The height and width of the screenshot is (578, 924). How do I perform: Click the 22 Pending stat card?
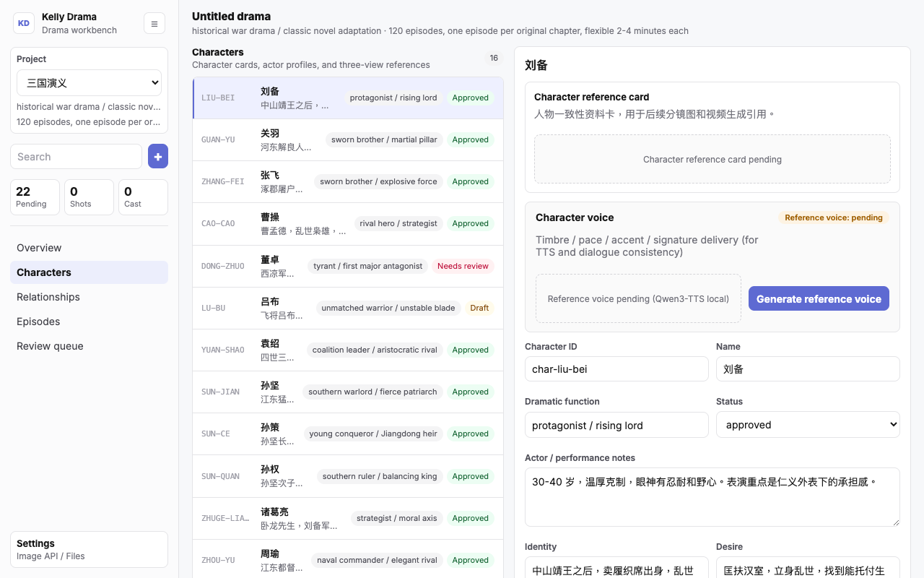(35, 197)
